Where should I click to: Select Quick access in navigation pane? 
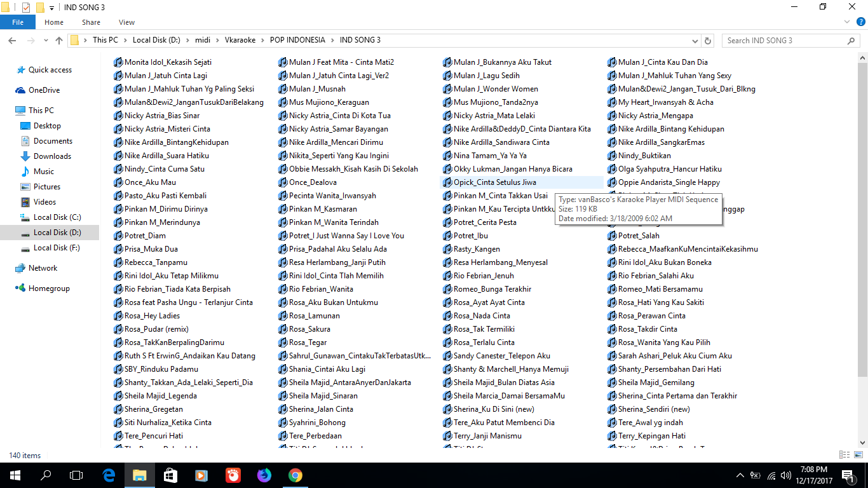pos(50,70)
